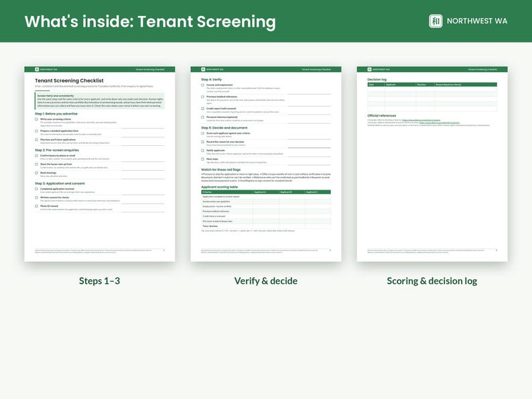Click the 'Official references' heading
This screenshot has height=399, width=532.
pyautogui.click(x=382, y=116)
